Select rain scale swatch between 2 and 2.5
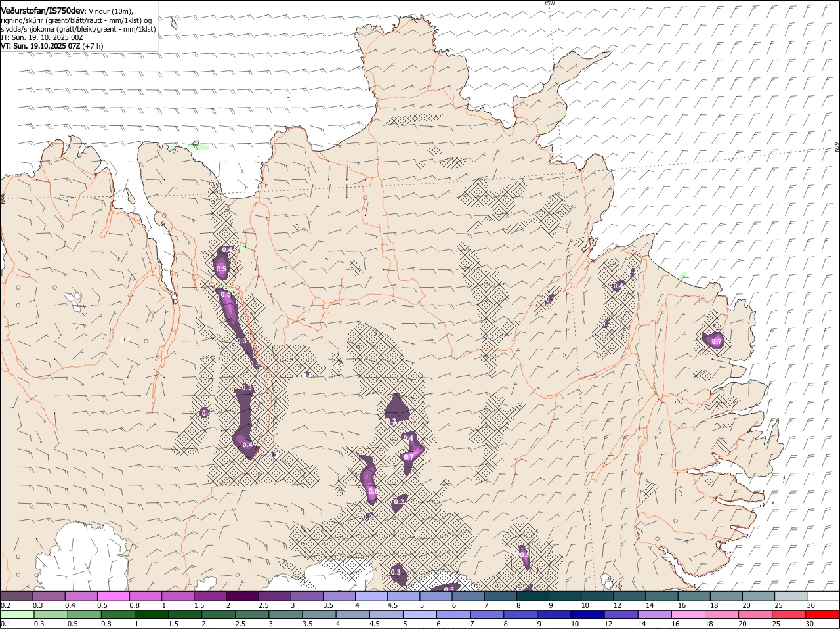 [x=219, y=615]
